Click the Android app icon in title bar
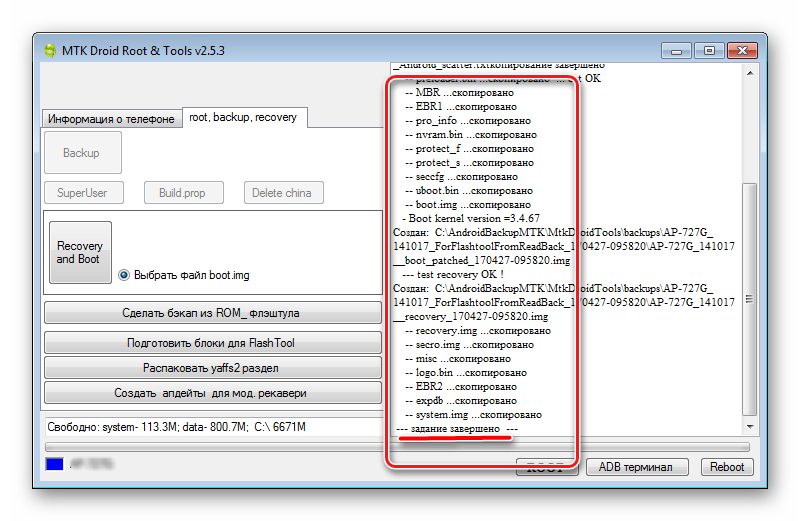 tap(50, 51)
